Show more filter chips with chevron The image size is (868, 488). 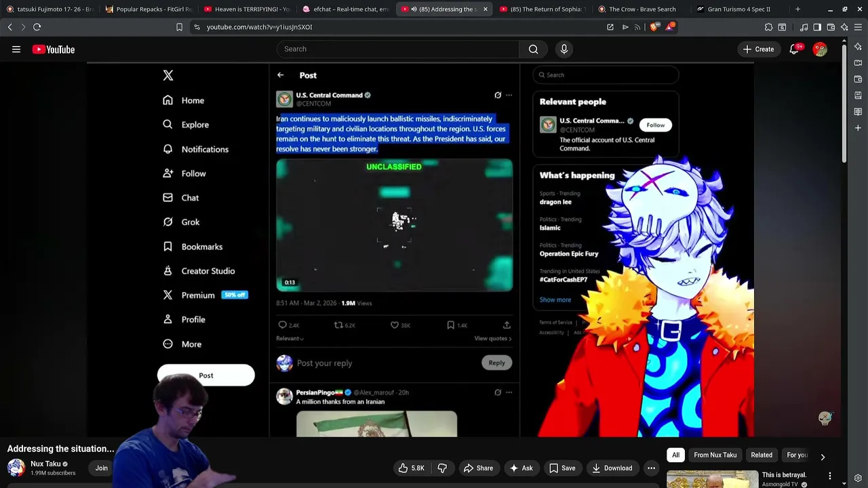click(x=823, y=457)
